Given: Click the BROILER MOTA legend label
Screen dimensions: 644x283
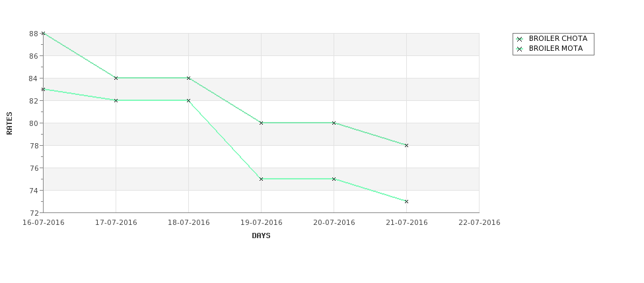Looking at the screenshot, I should [555, 48].
